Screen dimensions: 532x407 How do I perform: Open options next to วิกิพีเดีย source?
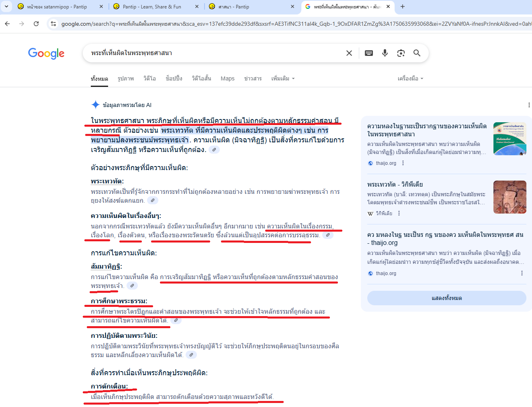point(399,213)
